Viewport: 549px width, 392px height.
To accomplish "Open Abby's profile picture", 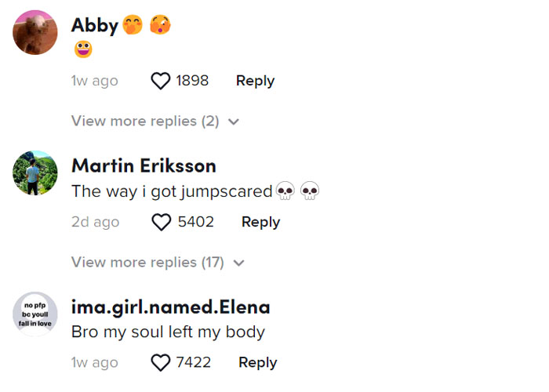I will [x=35, y=32].
